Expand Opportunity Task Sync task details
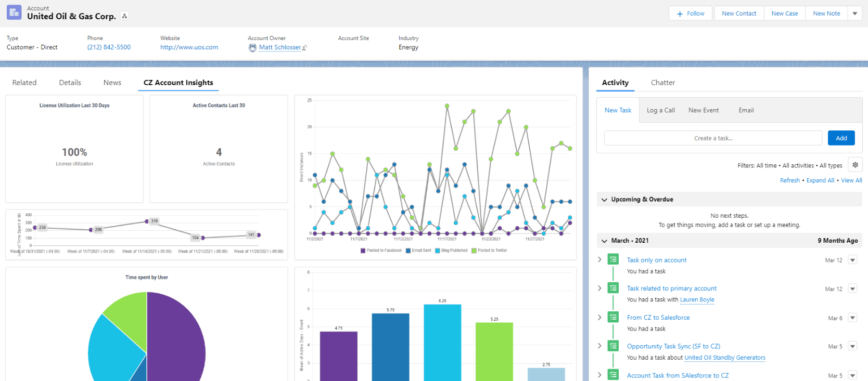868x381 pixels. 599,346
